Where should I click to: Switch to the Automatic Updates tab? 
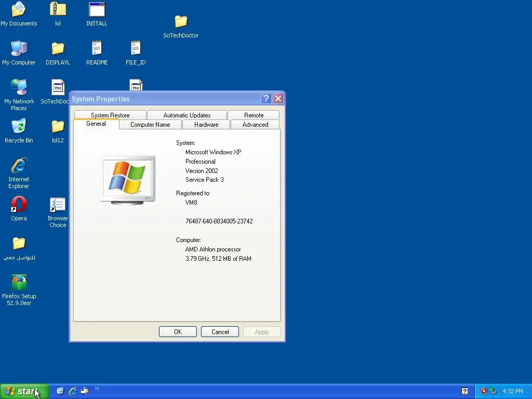pos(187,115)
